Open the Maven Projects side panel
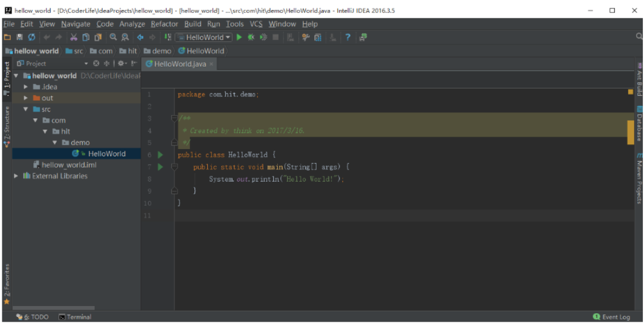The image size is (644, 324). coord(640,178)
